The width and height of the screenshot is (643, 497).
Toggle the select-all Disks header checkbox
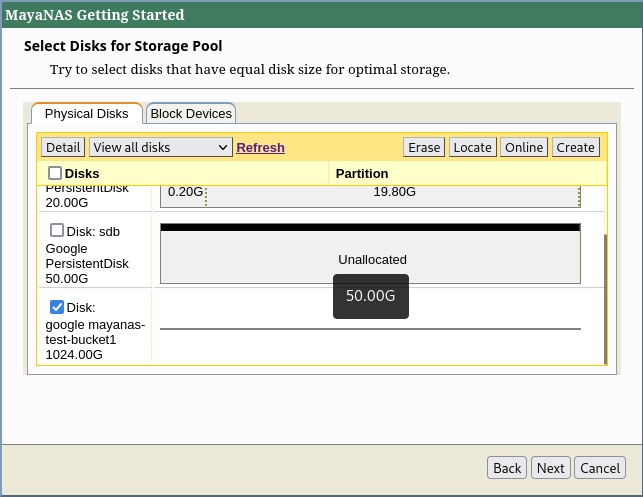(x=55, y=173)
